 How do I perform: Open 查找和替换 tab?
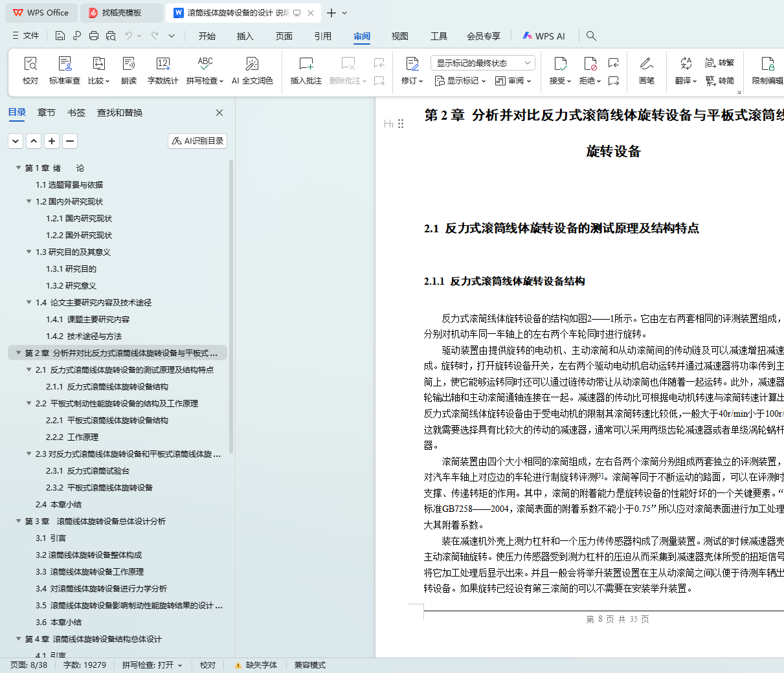click(120, 113)
